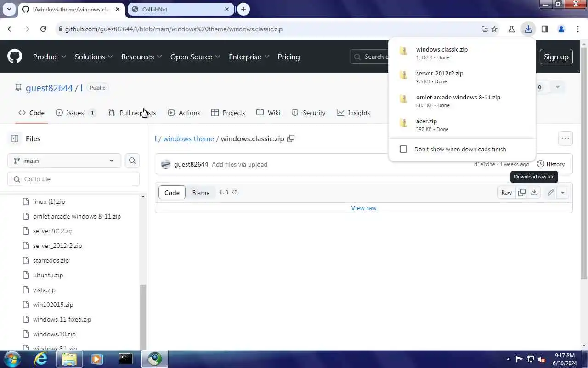Viewport: 588px width, 368px height.
Task: Open Chrome profile avatar icon
Action: [x=561, y=29]
